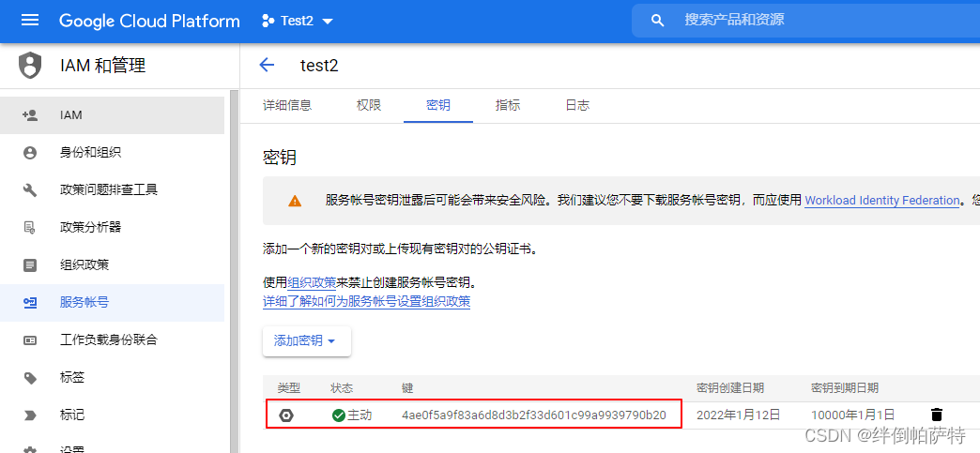Click the list icon for 组织政策
The image size is (980, 453).
(30, 265)
